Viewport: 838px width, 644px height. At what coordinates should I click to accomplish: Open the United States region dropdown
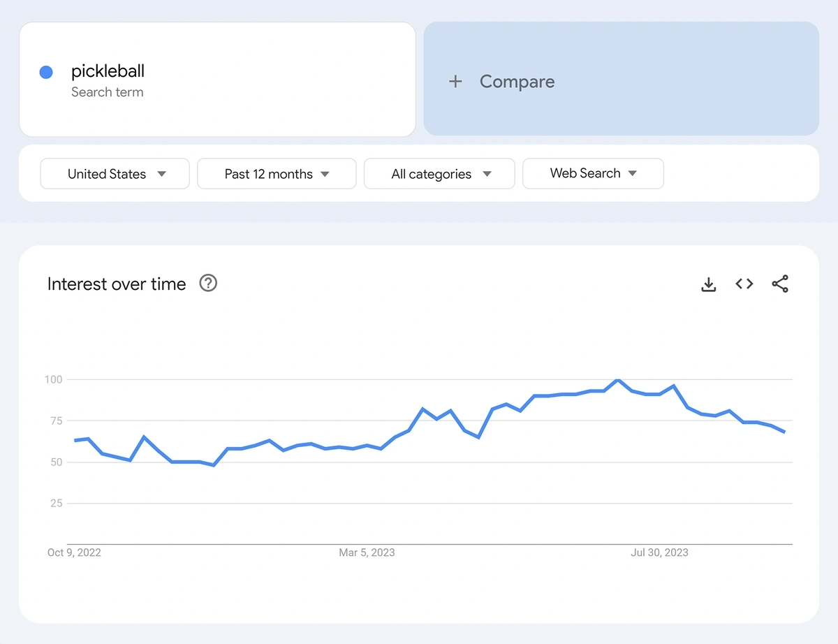[115, 174]
